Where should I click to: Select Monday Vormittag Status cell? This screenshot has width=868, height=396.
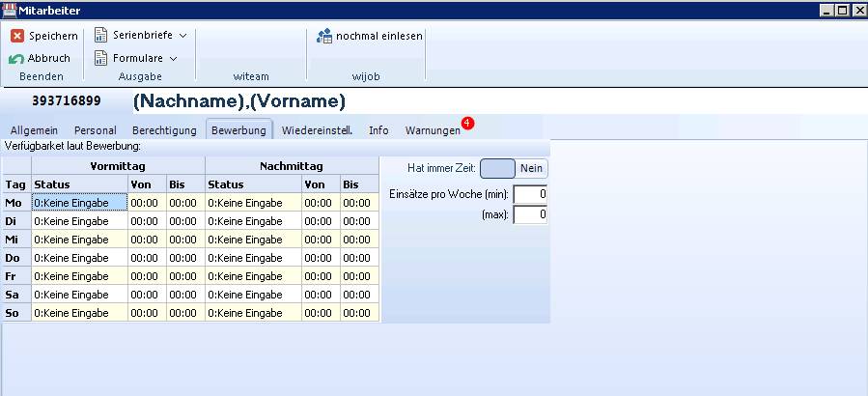coord(80,203)
